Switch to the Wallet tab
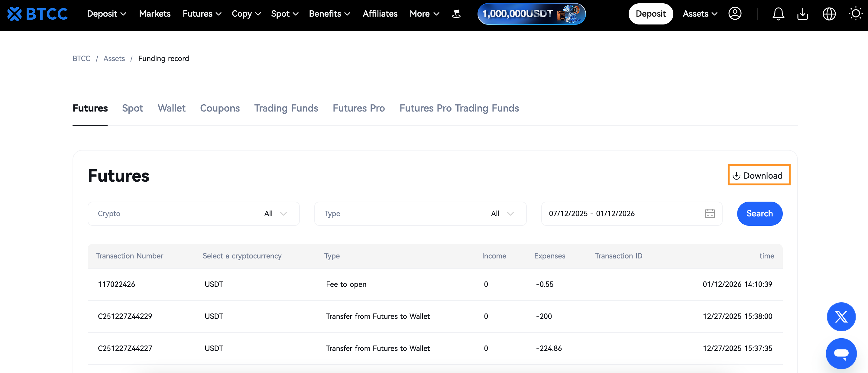 [x=171, y=108]
